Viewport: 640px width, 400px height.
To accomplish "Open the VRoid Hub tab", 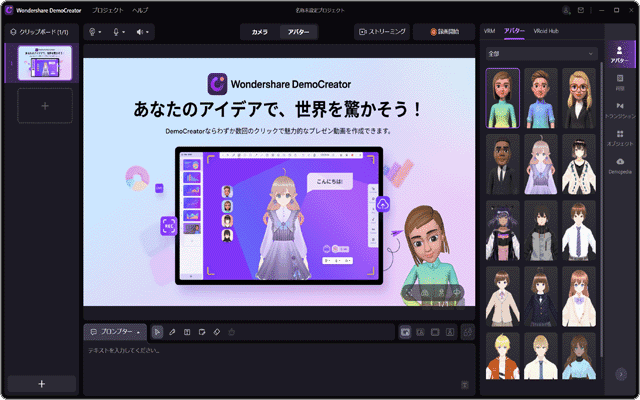I will click(546, 31).
